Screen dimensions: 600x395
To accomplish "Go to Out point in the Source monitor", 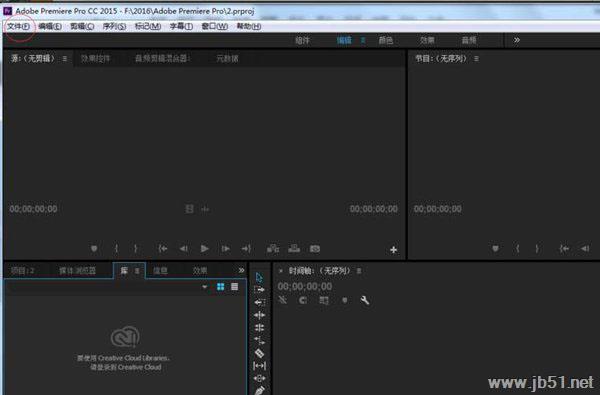I will (x=246, y=249).
